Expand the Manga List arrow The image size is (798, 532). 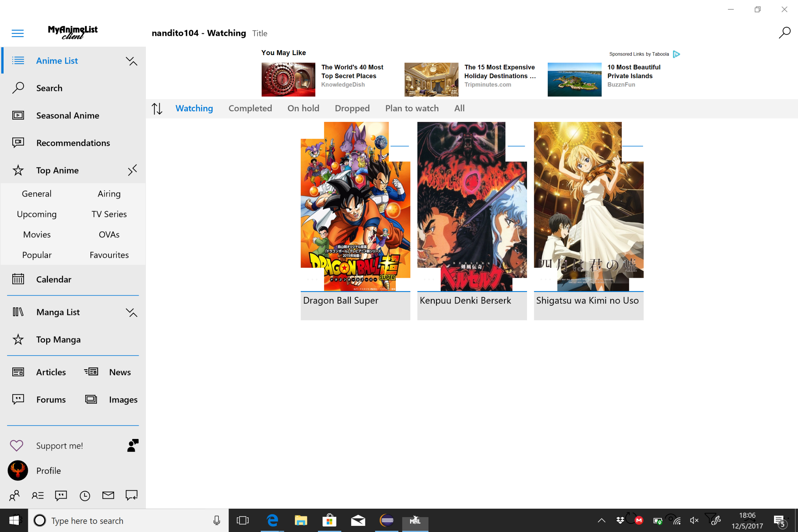point(132,313)
